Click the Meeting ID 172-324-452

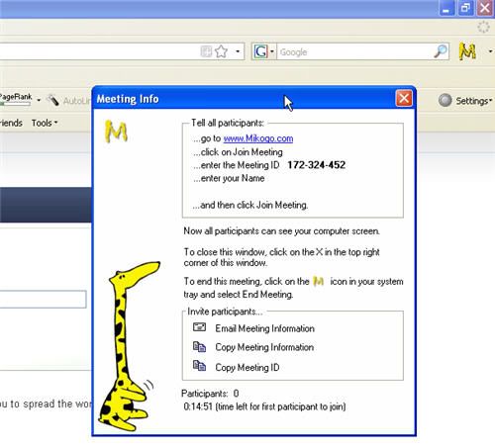(x=316, y=165)
